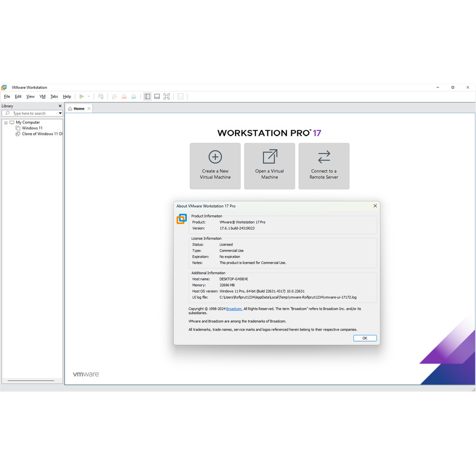Click the monitor icon beside My Computer
Viewport: 476px width, 476px height.
click(x=12, y=122)
